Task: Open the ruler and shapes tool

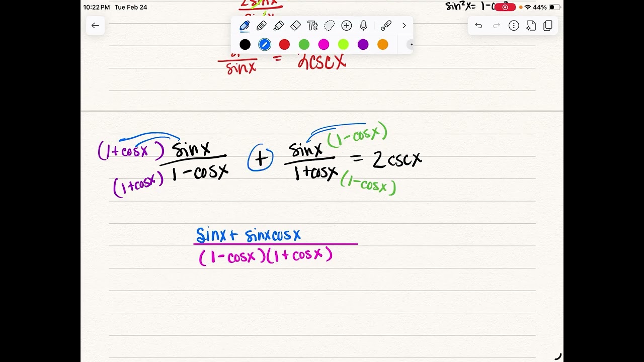Action: (x=386, y=26)
